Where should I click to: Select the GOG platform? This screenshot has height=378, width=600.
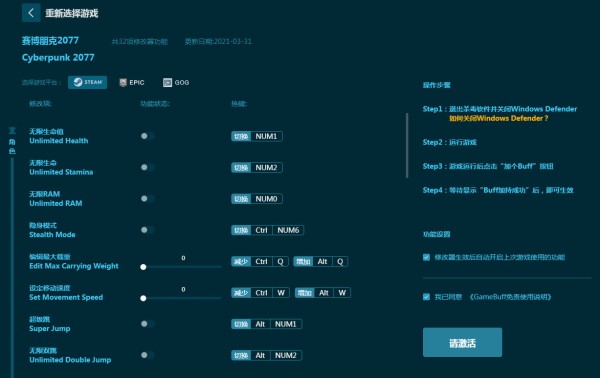click(x=176, y=82)
